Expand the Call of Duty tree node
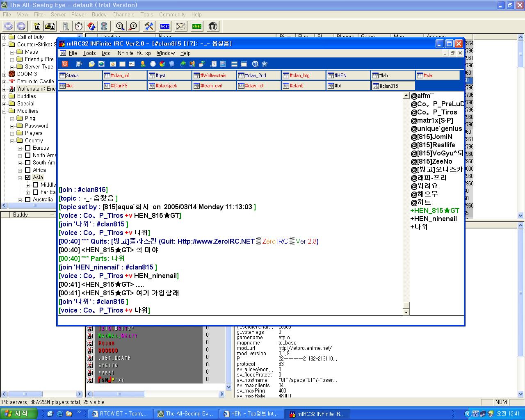The image size is (525, 420). click(x=5, y=37)
